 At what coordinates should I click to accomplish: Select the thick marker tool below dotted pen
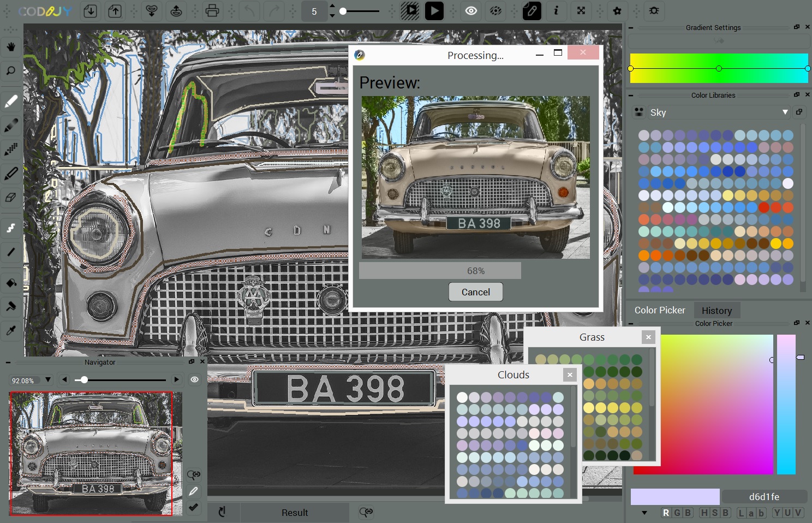click(x=11, y=174)
